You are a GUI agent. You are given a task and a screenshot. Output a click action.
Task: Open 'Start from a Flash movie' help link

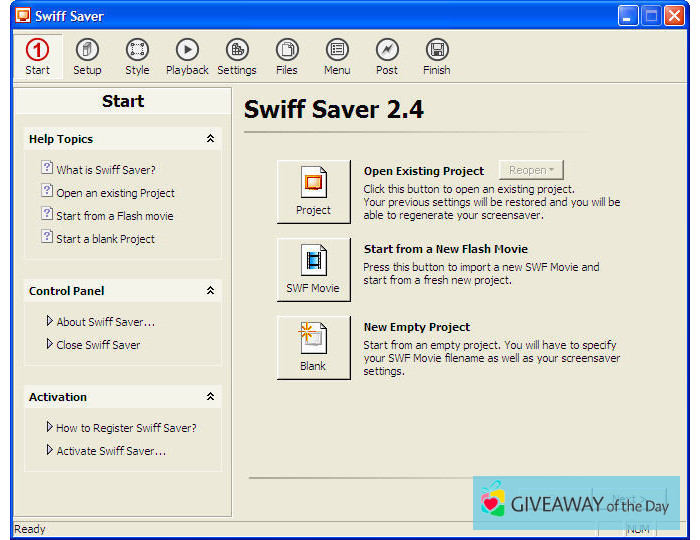click(114, 216)
